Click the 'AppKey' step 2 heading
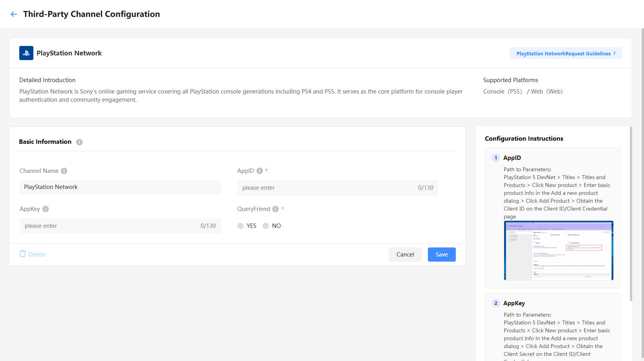This screenshot has height=361, width=644. click(514, 303)
